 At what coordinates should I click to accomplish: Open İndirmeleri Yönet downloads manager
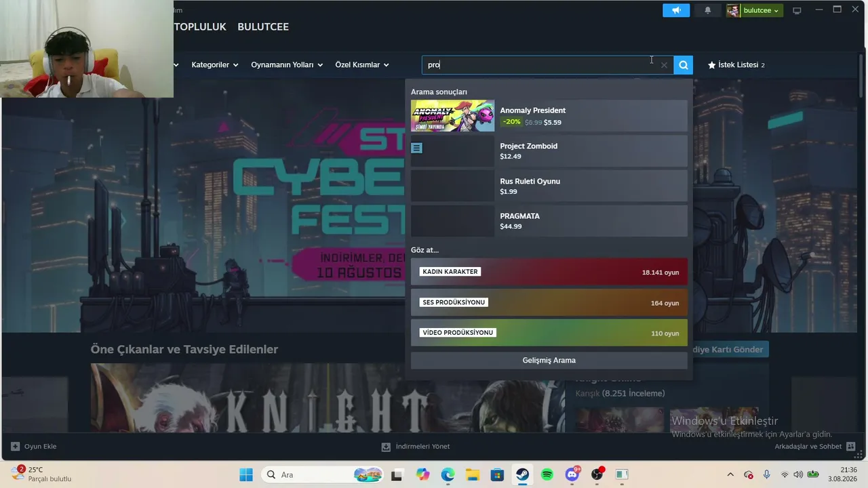(x=416, y=447)
